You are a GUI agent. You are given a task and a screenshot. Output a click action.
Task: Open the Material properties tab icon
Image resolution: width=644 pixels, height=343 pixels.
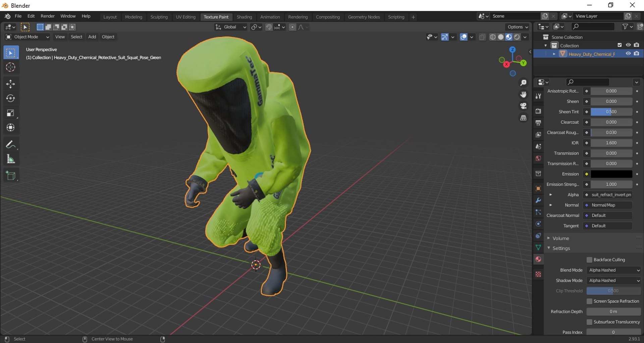(x=538, y=259)
